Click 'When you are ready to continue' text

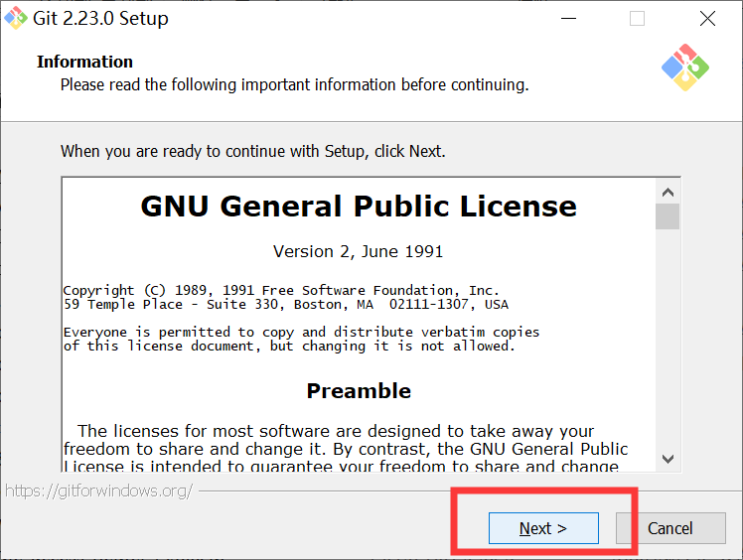click(x=253, y=151)
